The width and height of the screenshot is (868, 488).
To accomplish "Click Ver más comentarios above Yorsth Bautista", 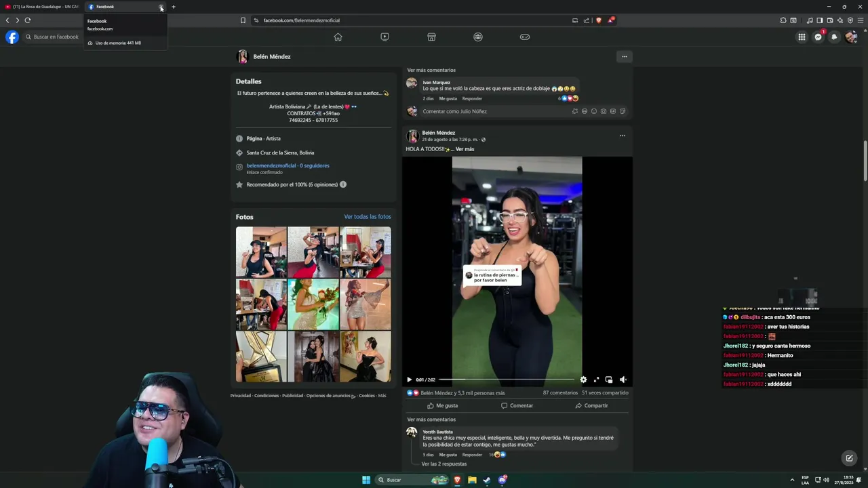I will pyautogui.click(x=431, y=420).
